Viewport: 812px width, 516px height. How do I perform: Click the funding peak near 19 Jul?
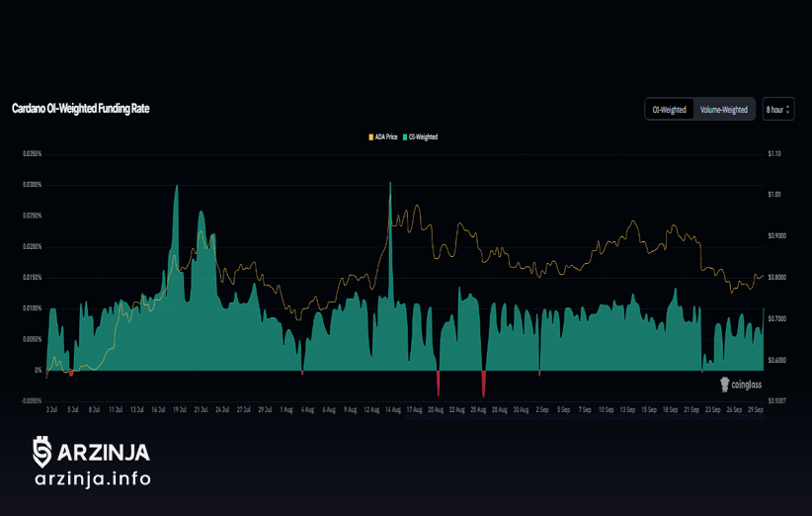pyautogui.click(x=177, y=190)
